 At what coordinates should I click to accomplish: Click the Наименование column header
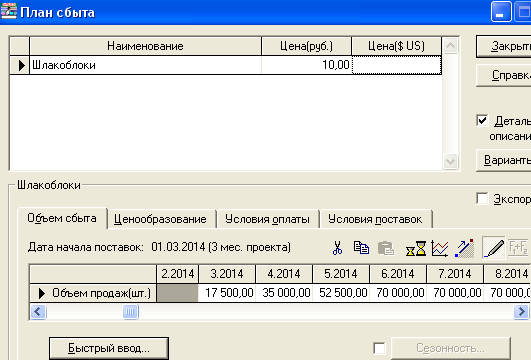pyautogui.click(x=145, y=46)
